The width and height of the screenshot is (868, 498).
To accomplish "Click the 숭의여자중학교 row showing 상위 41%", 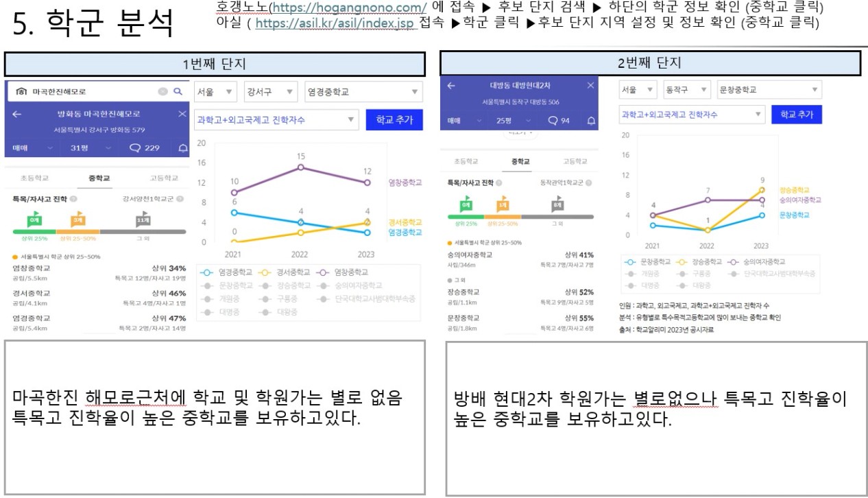I will coord(520,259).
